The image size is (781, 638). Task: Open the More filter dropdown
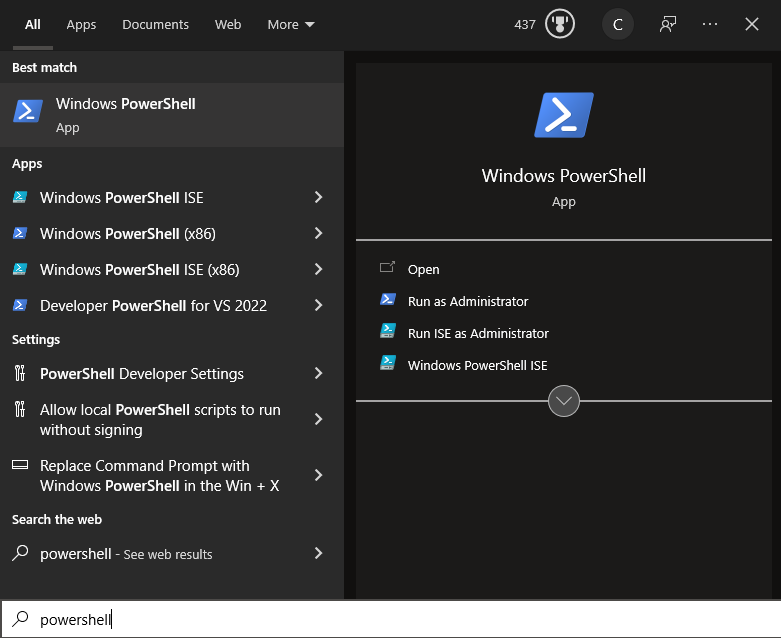(291, 24)
